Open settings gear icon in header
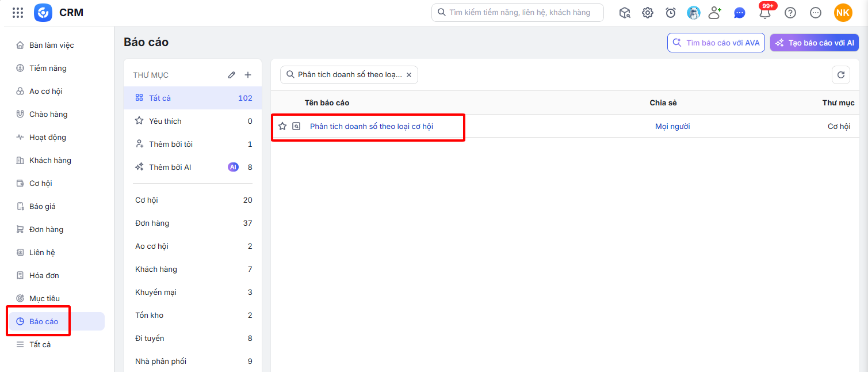The height and width of the screenshot is (372, 868). coord(648,13)
